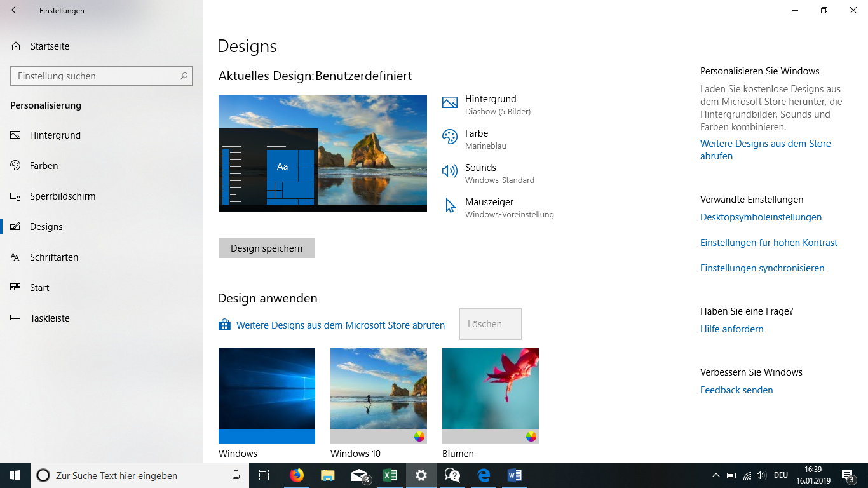The image size is (868, 488).
Task: Open network Wi-Fi tray icon
Action: 747,475
